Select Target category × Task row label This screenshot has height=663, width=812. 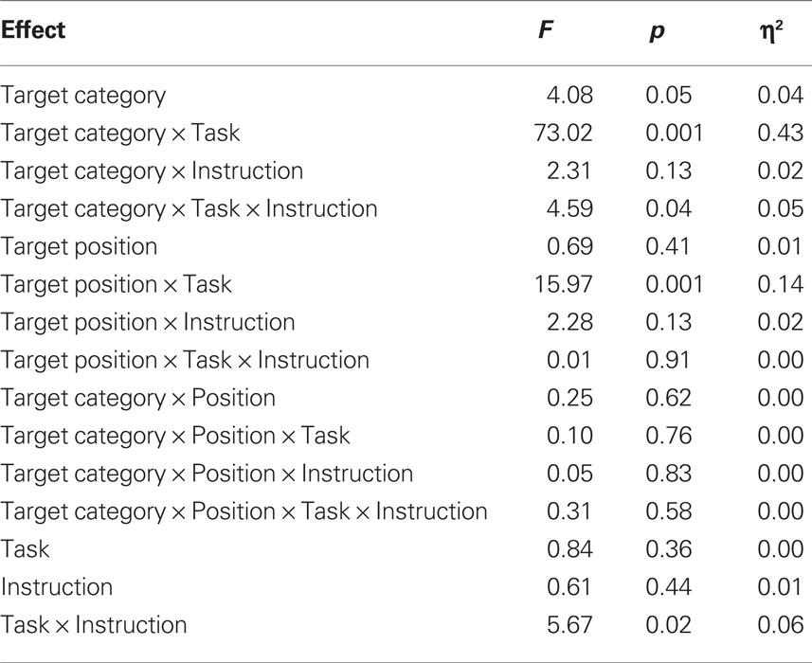pos(120,134)
